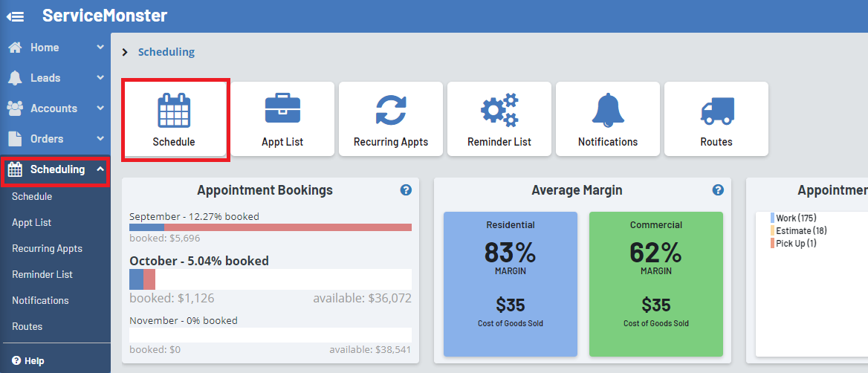Click the October bookings progress bar
The height and width of the screenshot is (373, 868).
tap(271, 279)
